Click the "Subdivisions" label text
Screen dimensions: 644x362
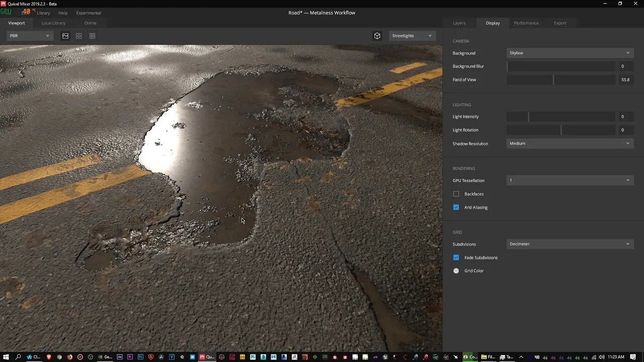pyautogui.click(x=464, y=244)
